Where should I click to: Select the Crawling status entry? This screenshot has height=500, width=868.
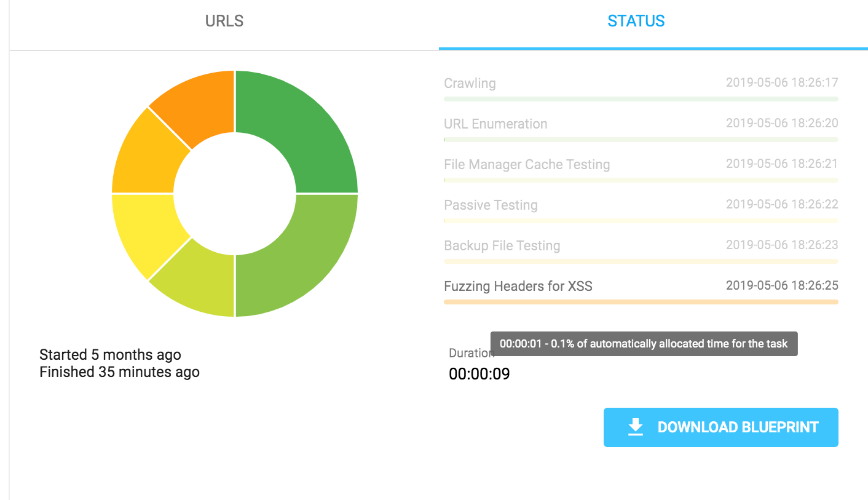[x=470, y=83]
